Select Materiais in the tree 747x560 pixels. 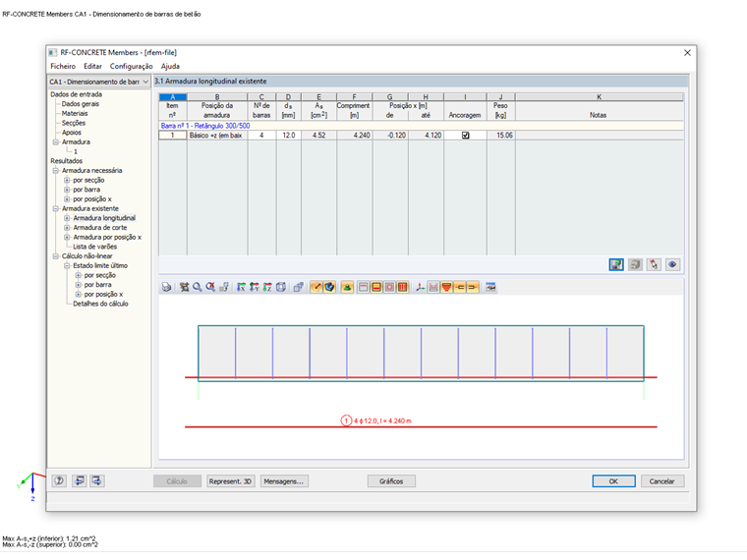75,113
